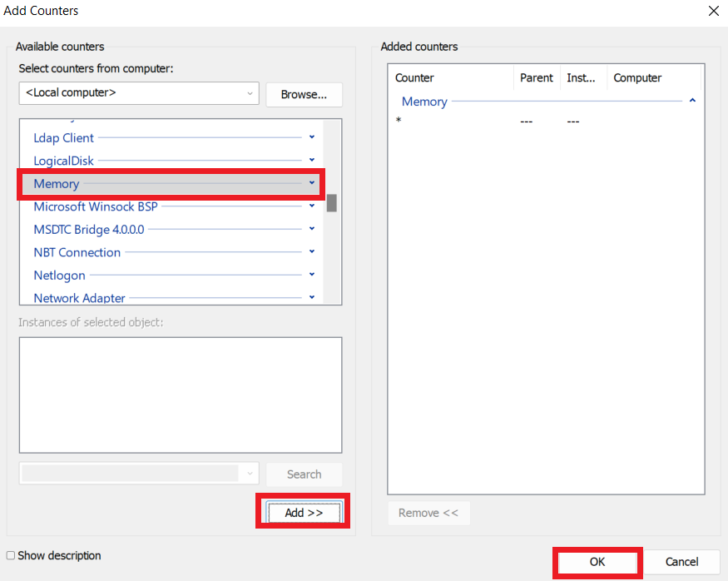Expand the MSDTC Bridge 4.0.0.0 chevron
This screenshot has height=581, width=728.
coord(312,229)
